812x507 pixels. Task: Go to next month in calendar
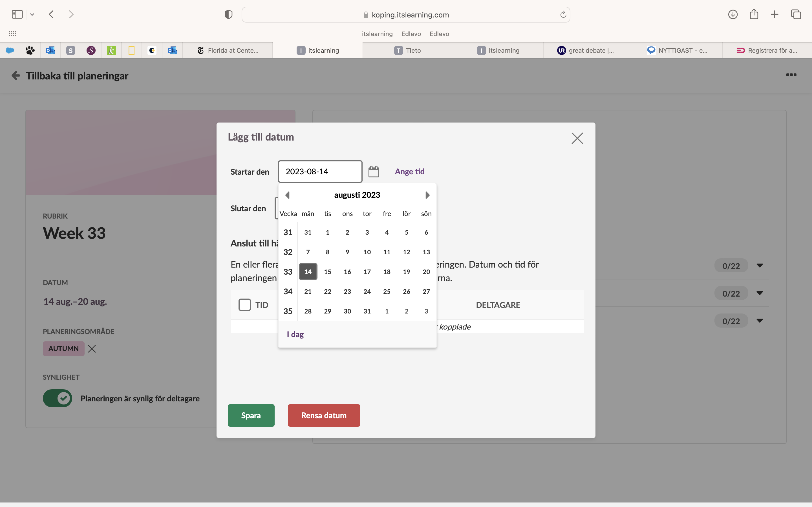(427, 195)
